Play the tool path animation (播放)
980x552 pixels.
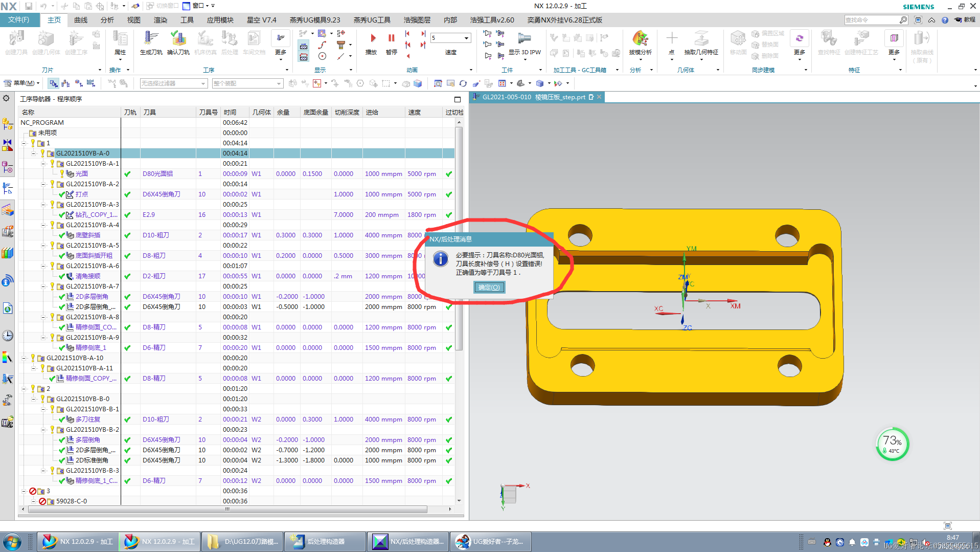tap(372, 42)
